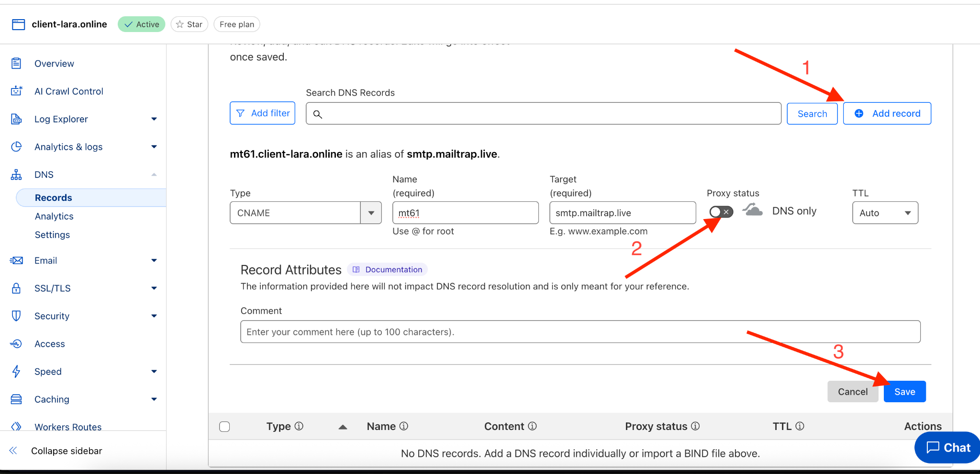Open DNS Settings in the sidebar
Image resolution: width=980 pixels, height=474 pixels.
(52, 235)
